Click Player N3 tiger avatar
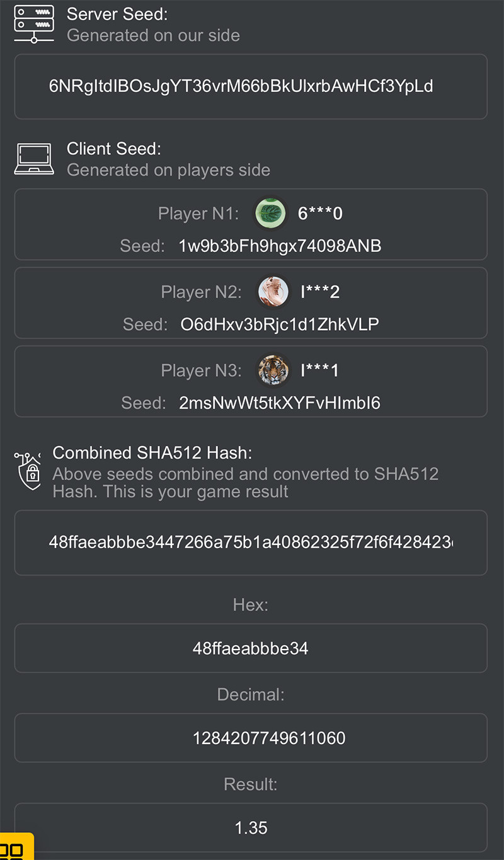Screen dimensions: 504x860 (x=273, y=370)
